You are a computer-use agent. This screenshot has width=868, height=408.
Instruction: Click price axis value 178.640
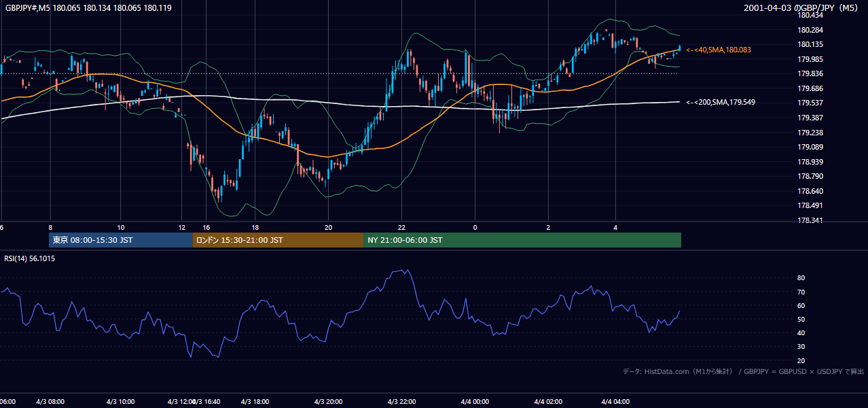pos(811,191)
